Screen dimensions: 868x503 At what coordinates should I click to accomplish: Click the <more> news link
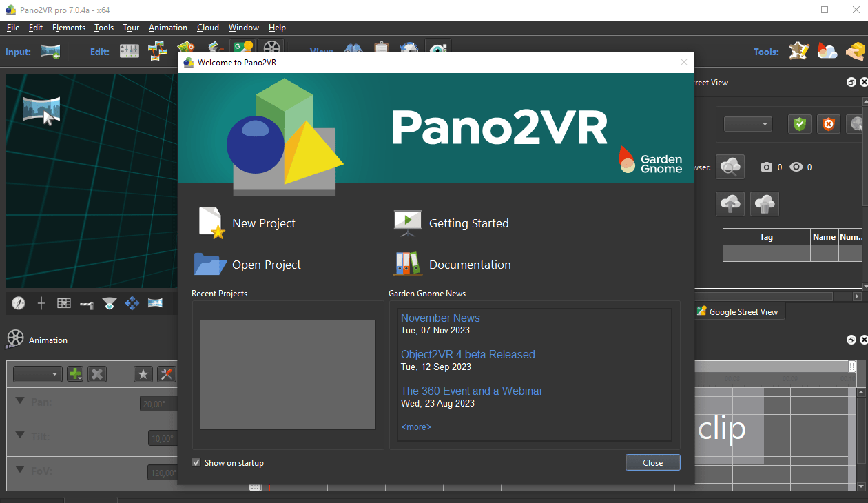tap(416, 427)
